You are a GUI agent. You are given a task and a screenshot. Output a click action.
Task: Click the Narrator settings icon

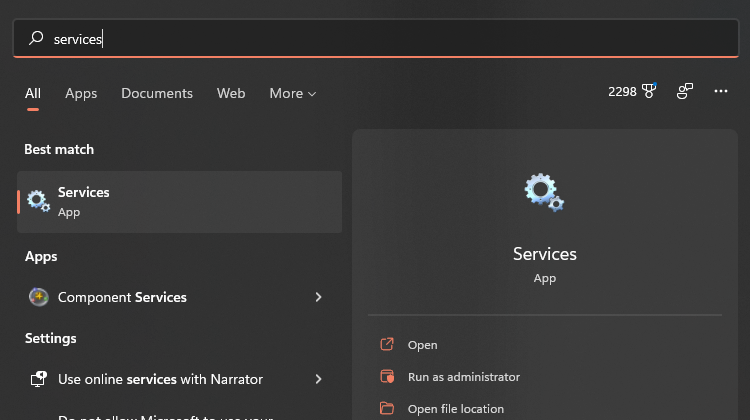(x=38, y=379)
